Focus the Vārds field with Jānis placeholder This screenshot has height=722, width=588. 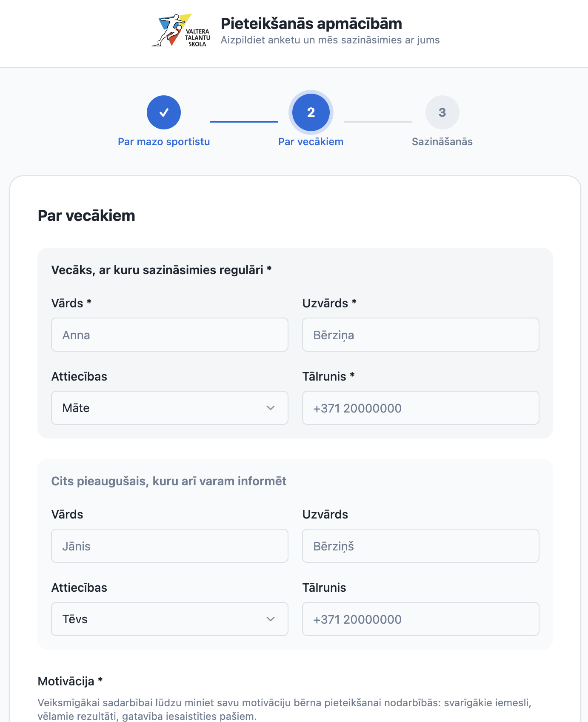(x=170, y=546)
